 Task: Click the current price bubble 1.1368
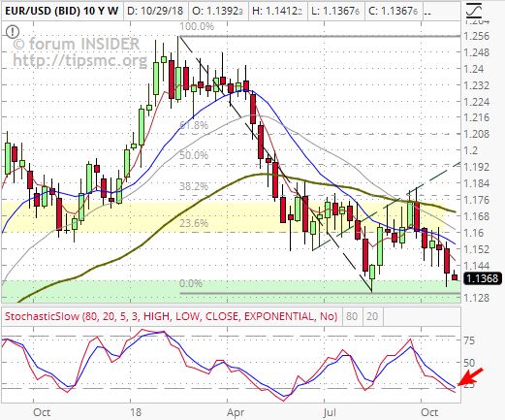[483, 278]
